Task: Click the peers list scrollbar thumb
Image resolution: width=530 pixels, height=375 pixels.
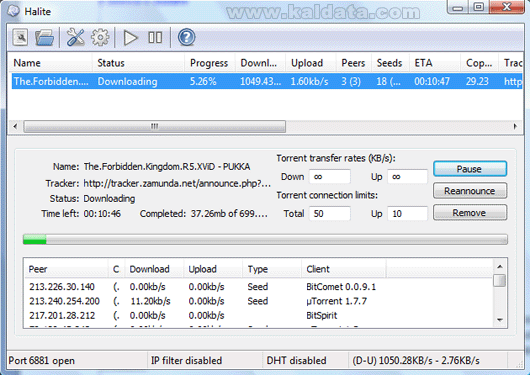Action: coord(500,280)
